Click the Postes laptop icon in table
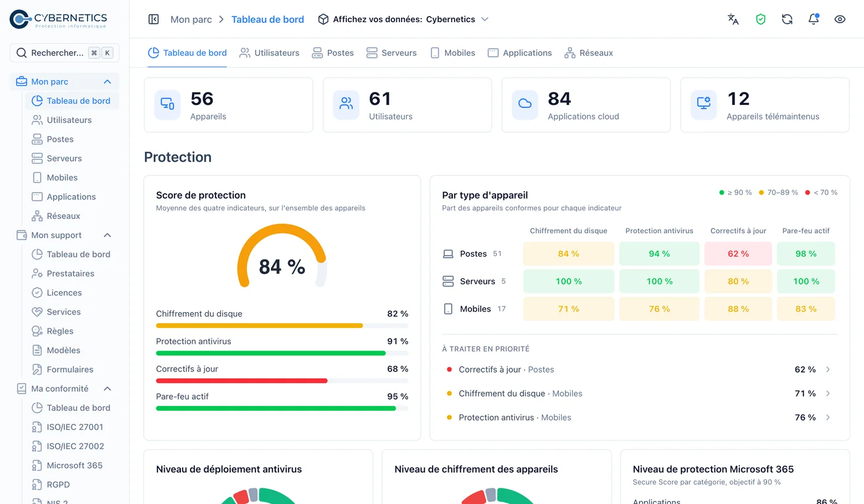The height and width of the screenshot is (504, 864). 448,254
